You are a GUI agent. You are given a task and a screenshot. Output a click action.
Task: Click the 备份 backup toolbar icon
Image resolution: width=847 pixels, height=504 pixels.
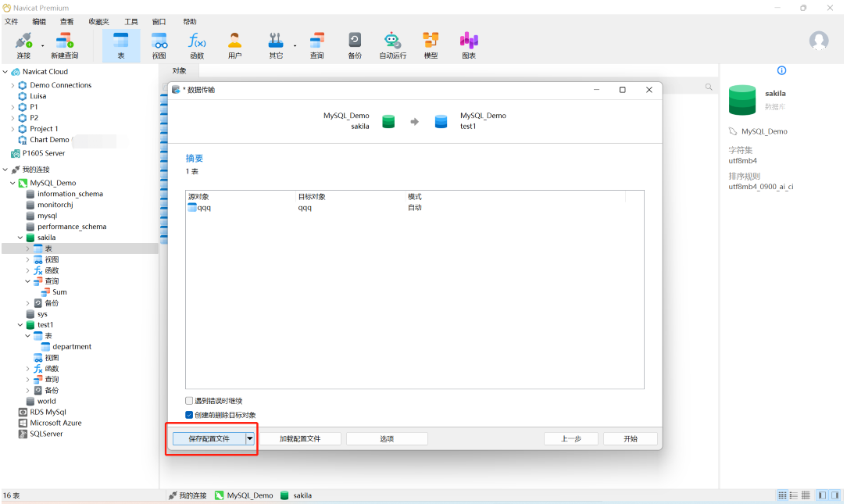355,44
